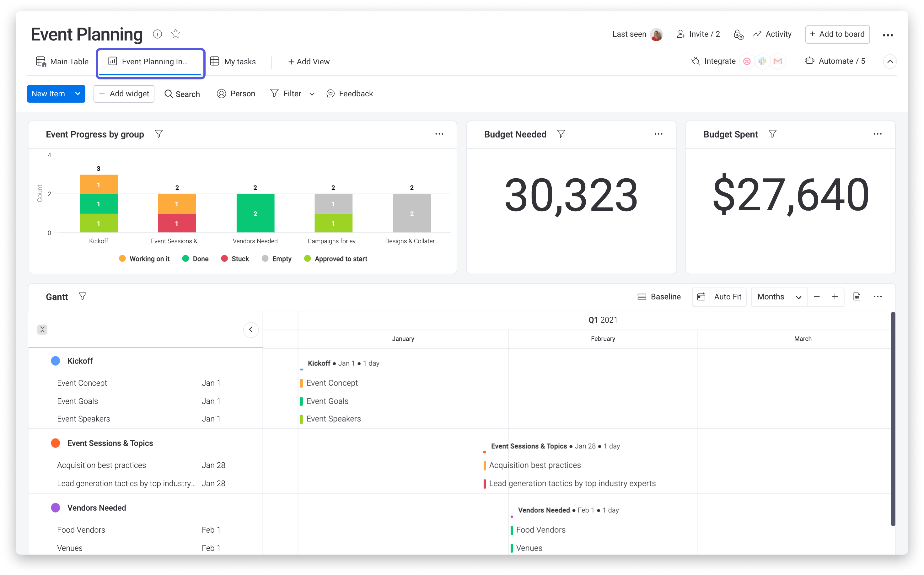Collapse the Gantt side table arrow
The height and width of the screenshot is (575, 924).
[x=250, y=329]
